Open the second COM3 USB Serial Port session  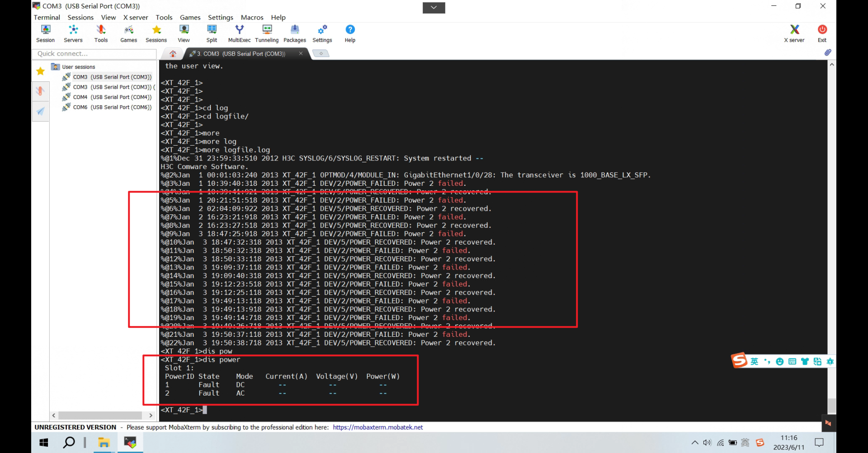coord(108,87)
